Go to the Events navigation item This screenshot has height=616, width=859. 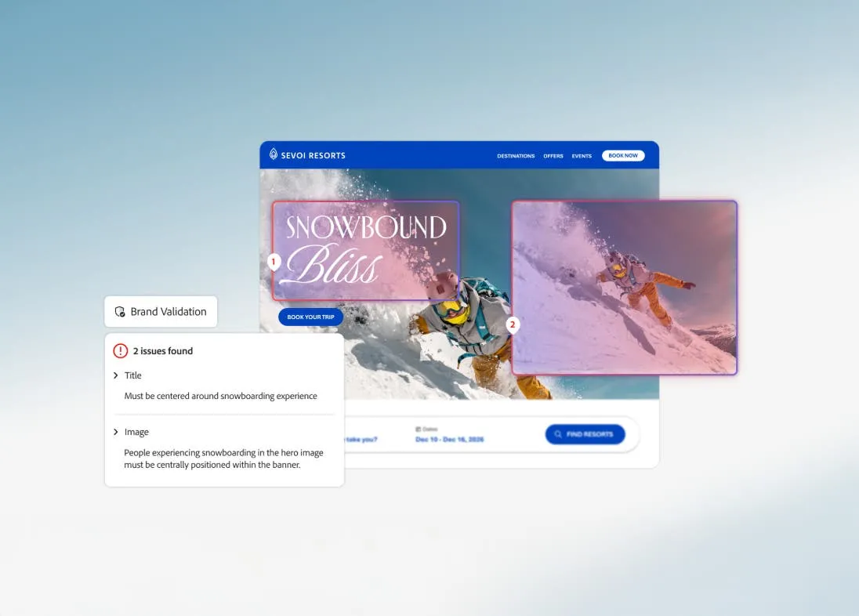(x=582, y=156)
